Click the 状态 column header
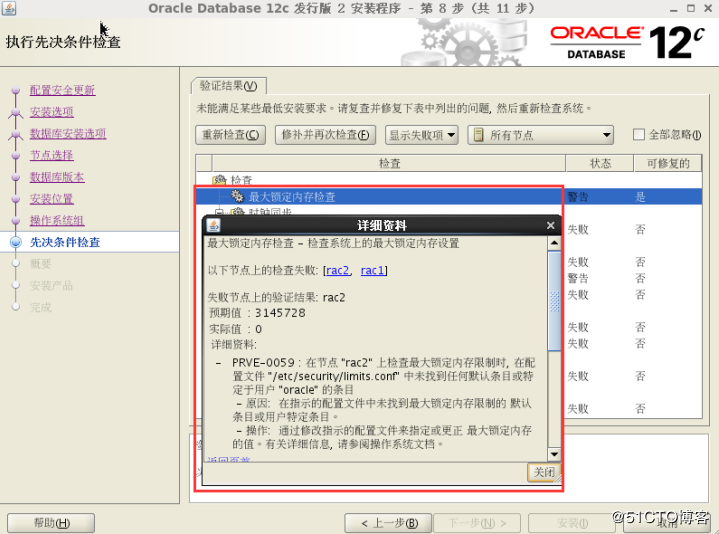 pos(600,163)
